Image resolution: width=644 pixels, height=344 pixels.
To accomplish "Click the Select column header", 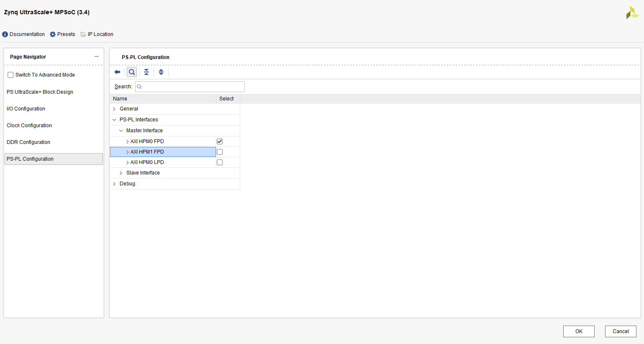I will pos(228,99).
